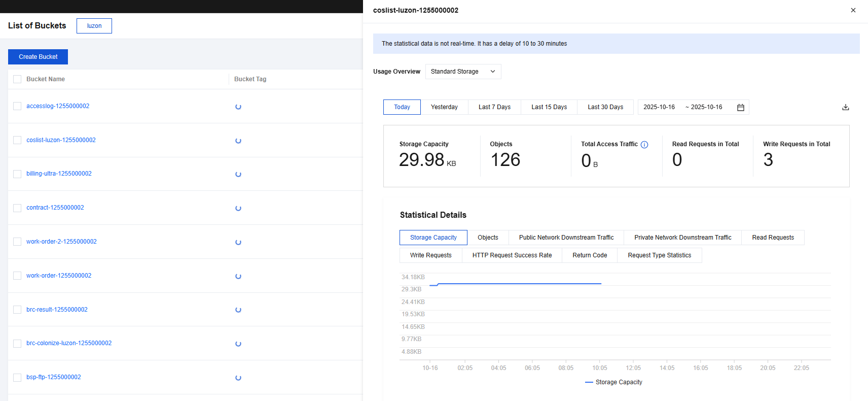Click loading spinner in contract-1255000002 row
Viewport: 868px width, 401px height.
(238, 208)
